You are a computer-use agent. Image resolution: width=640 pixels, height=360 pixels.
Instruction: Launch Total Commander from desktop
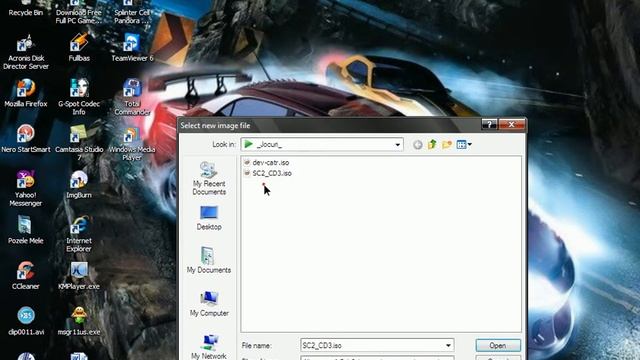point(132,98)
